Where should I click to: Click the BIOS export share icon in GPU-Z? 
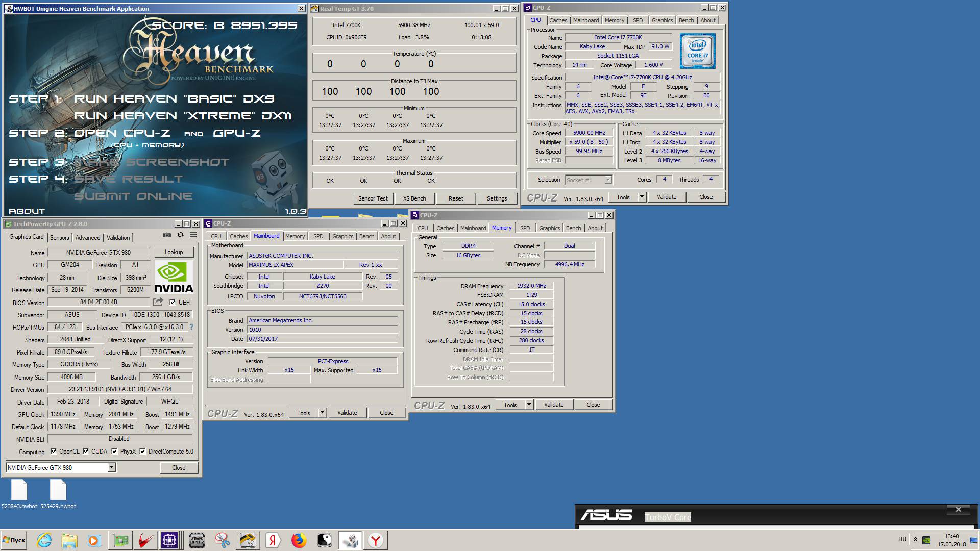tap(158, 302)
